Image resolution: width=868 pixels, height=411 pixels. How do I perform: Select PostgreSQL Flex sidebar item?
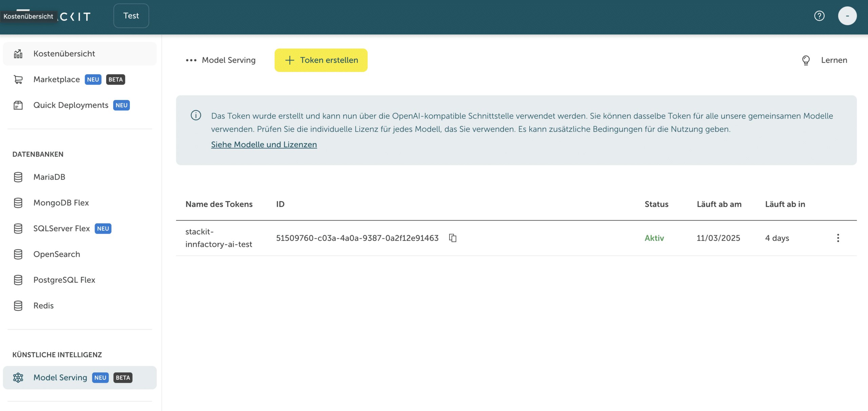point(64,280)
